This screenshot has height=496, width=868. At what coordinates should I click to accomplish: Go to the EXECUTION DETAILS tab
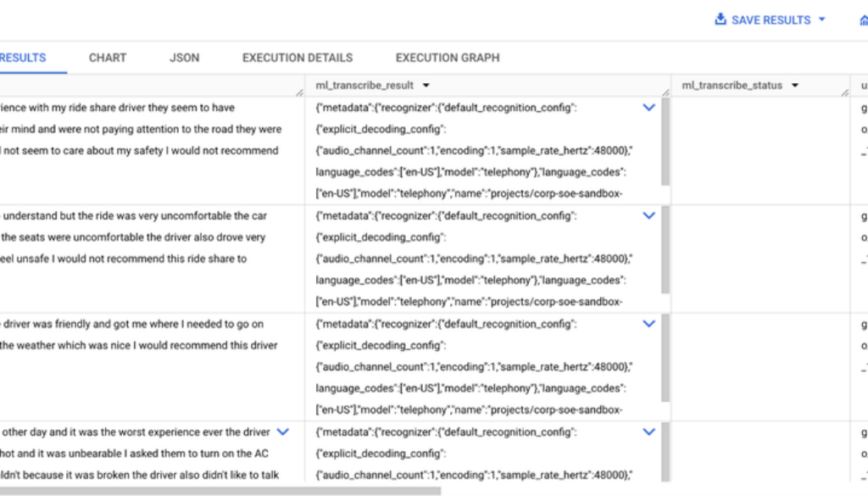298,58
